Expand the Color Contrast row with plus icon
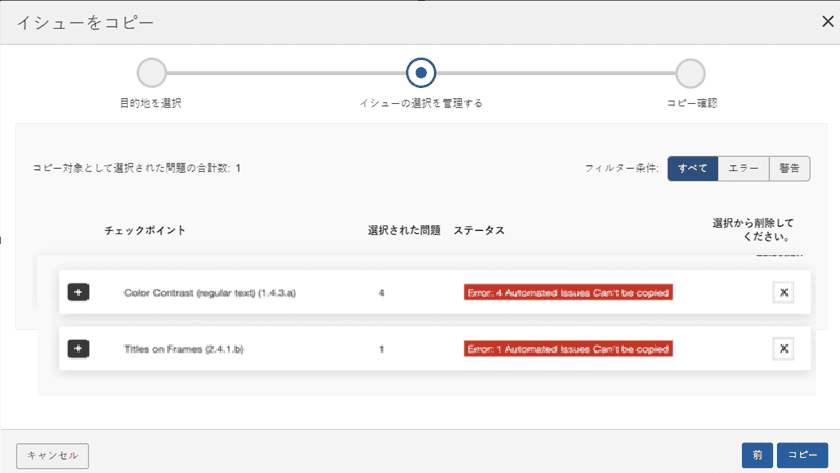This screenshot has width=840, height=473. [79, 292]
